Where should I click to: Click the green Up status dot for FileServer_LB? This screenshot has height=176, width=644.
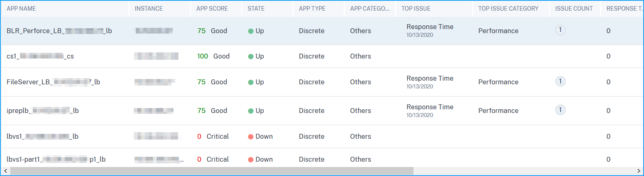(x=251, y=82)
